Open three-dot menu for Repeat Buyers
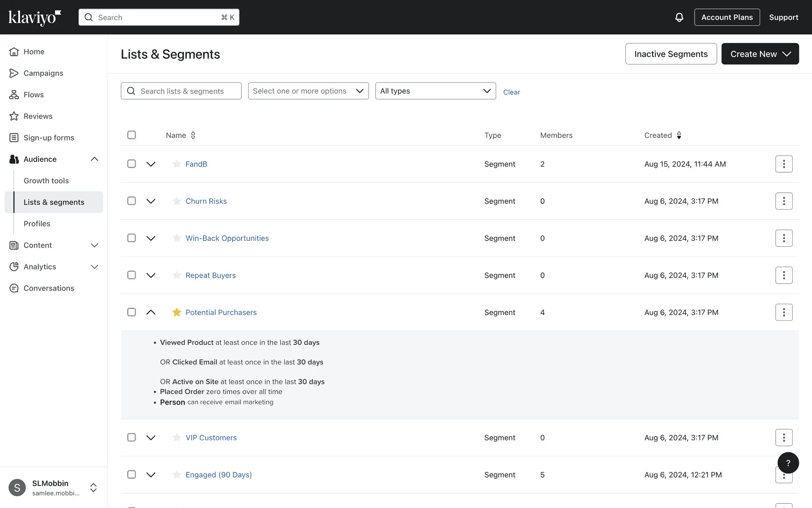Viewport: 812px width, 508px height. 784,275
